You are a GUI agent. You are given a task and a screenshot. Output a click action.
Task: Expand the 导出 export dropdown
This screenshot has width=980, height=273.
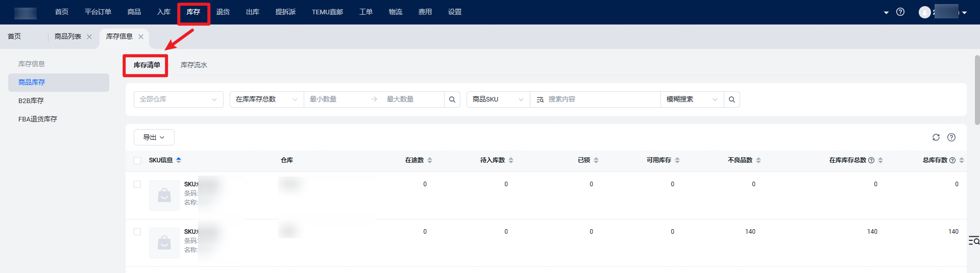click(154, 137)
